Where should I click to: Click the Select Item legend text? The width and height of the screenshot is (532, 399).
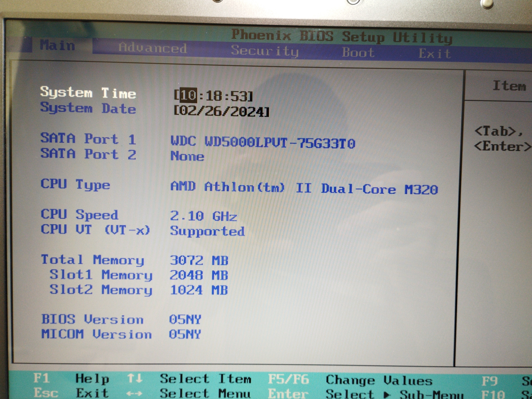206,379
